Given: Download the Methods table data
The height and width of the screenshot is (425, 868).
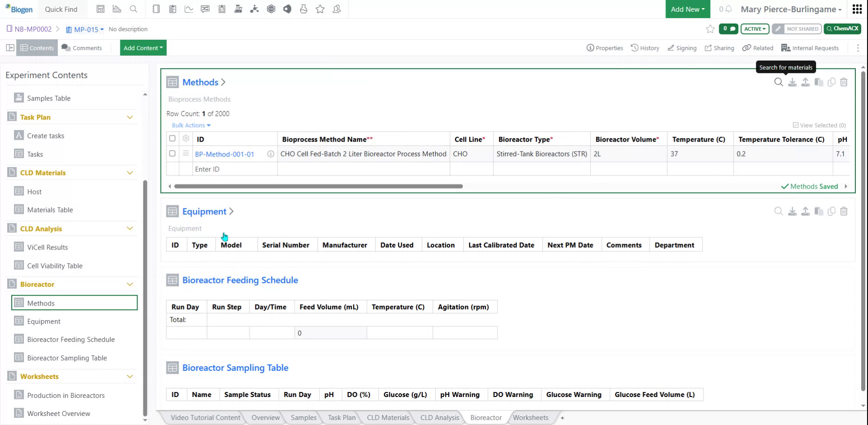Looking at the screenshot, I should click(x=792, y=82).
